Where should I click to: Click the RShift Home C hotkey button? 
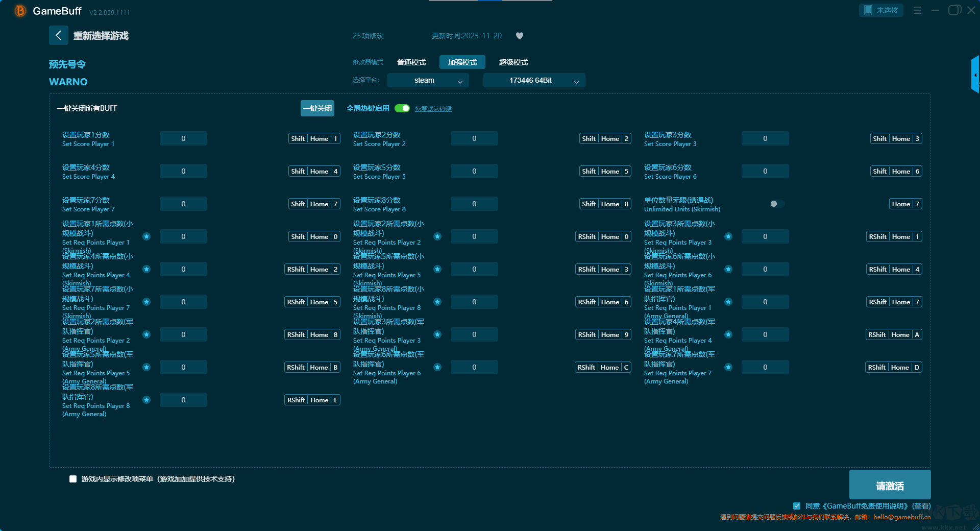pyautogui.click(x=603, y=367)
